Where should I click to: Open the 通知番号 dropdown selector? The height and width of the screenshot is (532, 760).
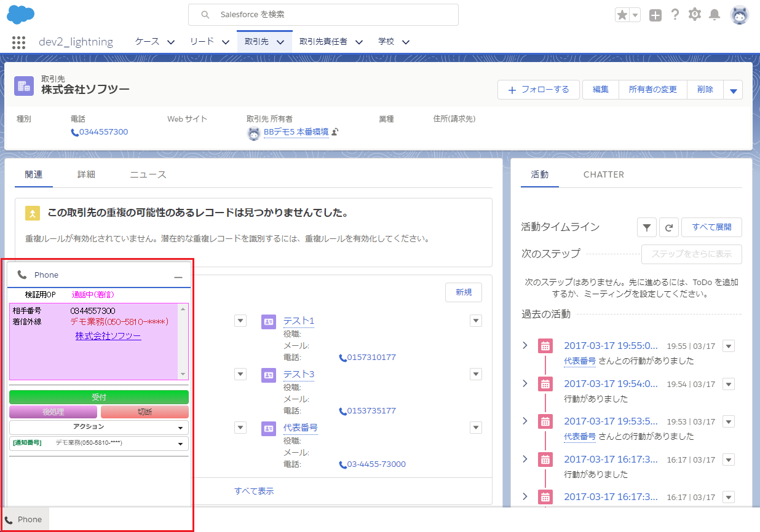99,443
